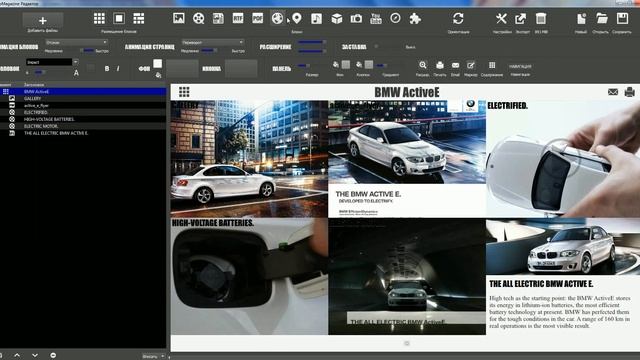The height and width of the screenshot is (360, 640).
Task: Click the Export arrow icon
Action: pyautogui.click(x=521, y=18)
